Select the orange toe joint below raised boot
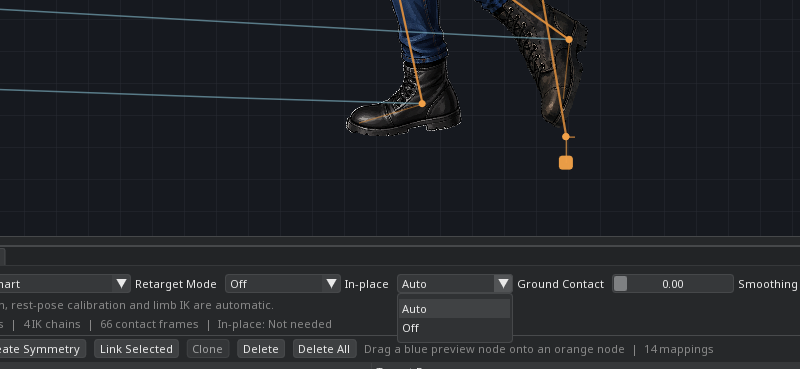This screenshot has width=800, height=369. (565, 136)
